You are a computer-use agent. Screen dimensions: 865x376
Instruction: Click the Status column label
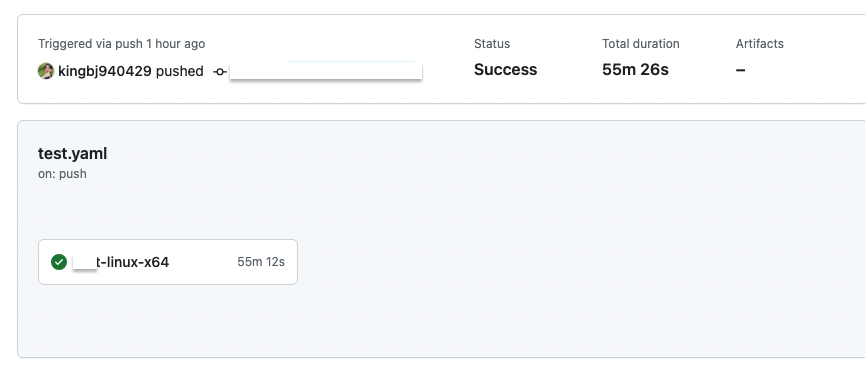point(492,44)
